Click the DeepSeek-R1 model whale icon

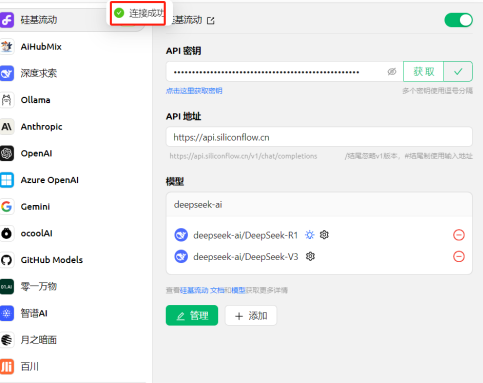181,235
